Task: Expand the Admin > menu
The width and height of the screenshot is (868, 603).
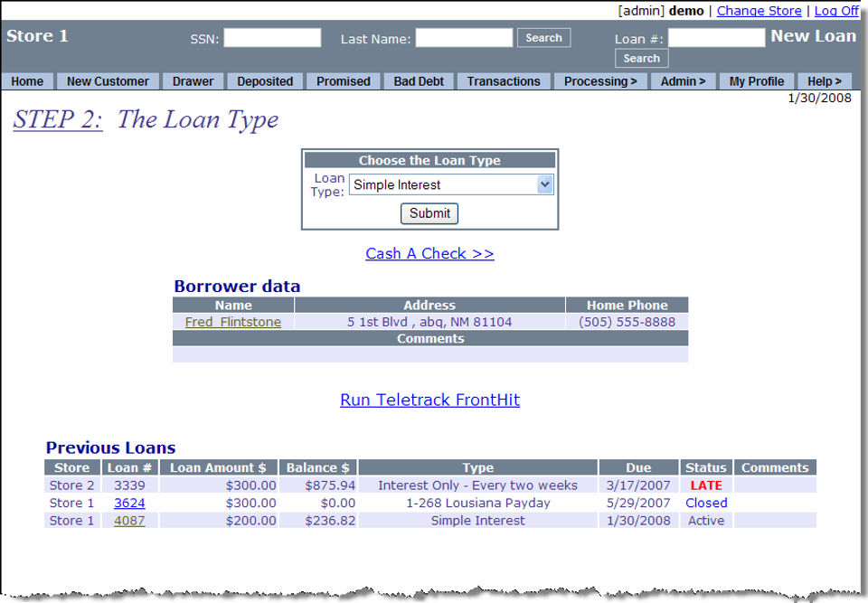Action: [x=684, y=81]
